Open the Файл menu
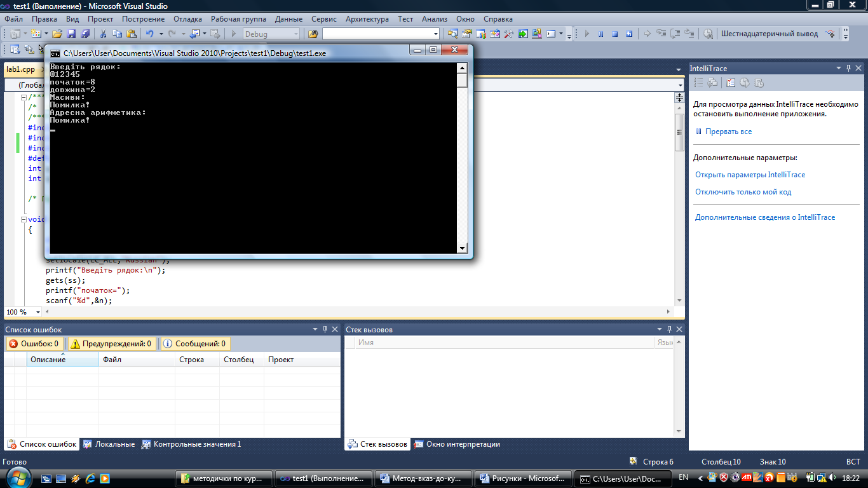This screenshot has width=868, height=488. tap(13, 19)
